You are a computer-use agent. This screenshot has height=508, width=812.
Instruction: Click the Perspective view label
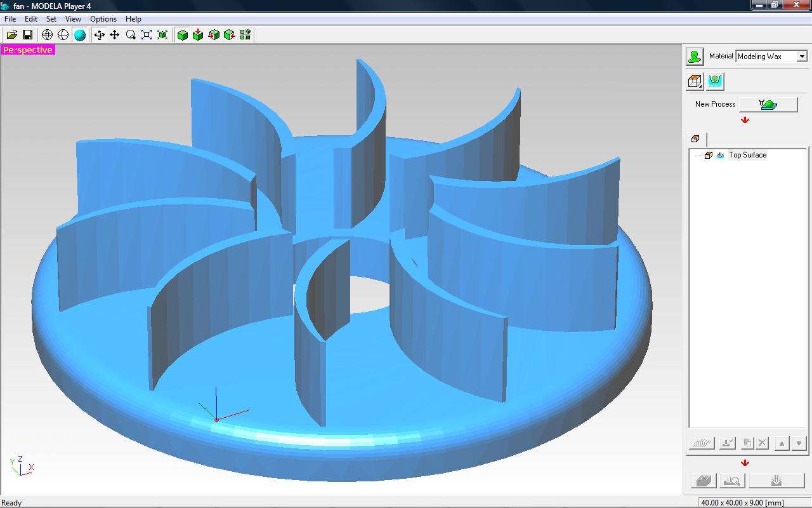[x=28, y=50]
